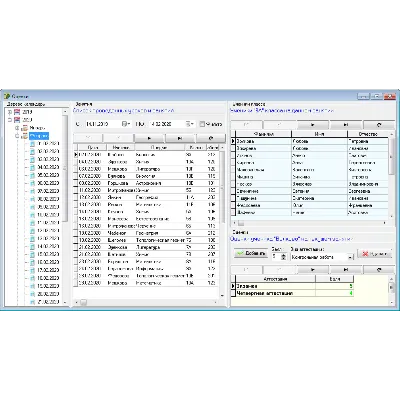Click the red-cross Удалить button

374,254
